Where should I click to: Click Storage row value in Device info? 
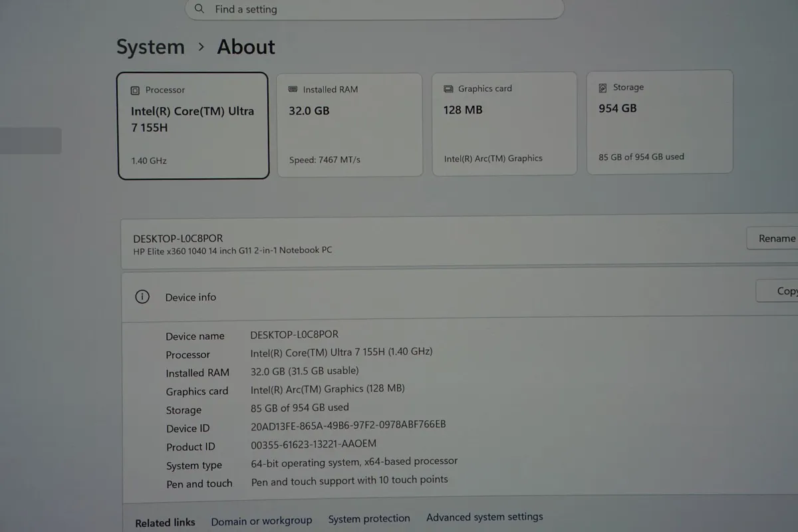point(300,408)
